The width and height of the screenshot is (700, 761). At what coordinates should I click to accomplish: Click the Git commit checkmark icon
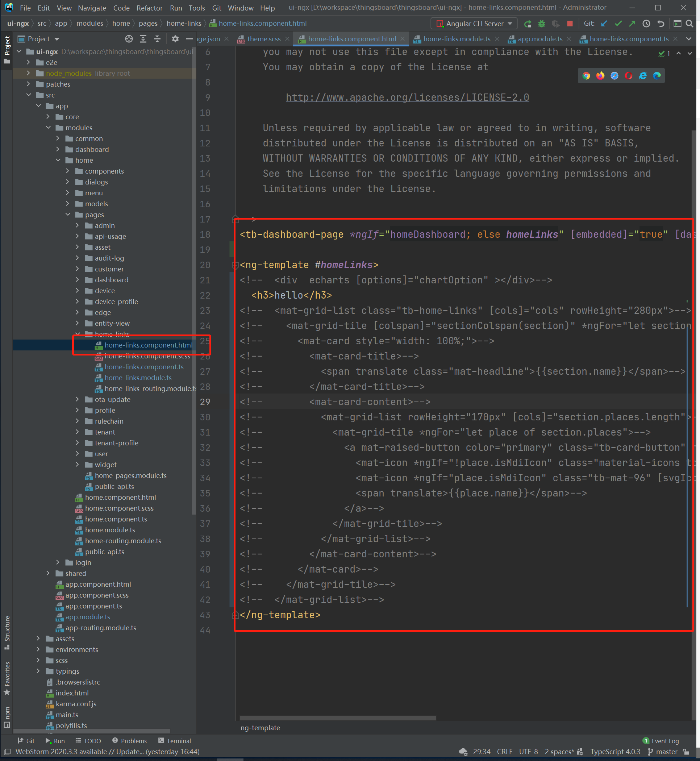(x=618, y=24)
